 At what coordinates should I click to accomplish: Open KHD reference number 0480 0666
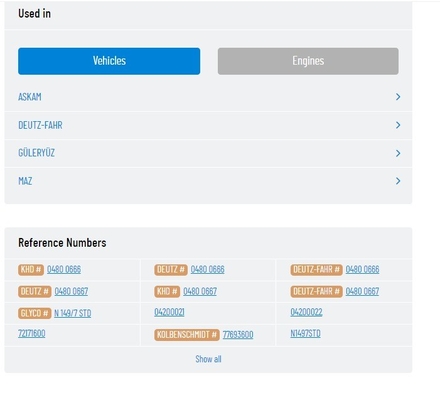(64, 269)
